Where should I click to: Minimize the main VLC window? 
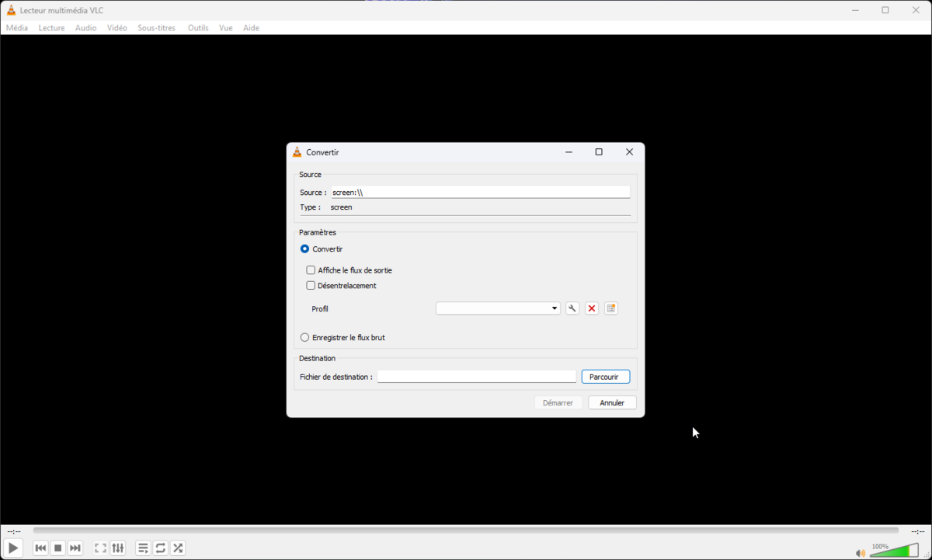855,10
